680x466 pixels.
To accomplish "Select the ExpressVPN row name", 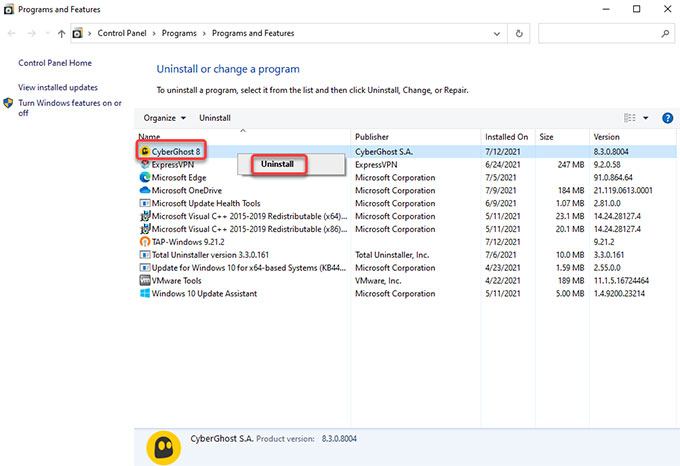I will click(x=173, y=165).
